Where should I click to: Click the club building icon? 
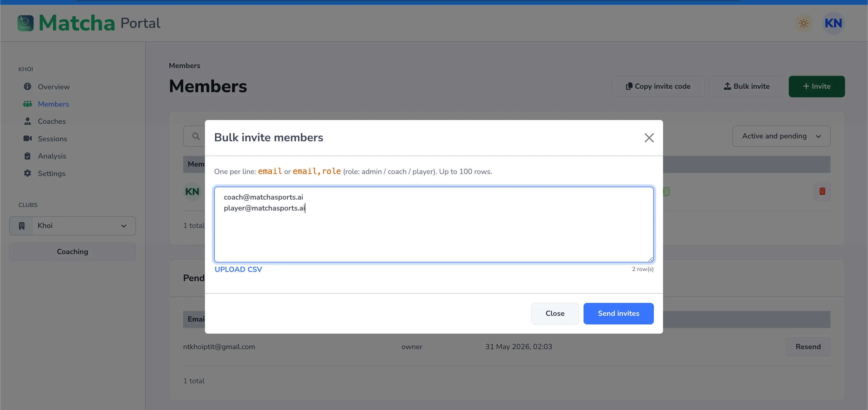(22, 226)
